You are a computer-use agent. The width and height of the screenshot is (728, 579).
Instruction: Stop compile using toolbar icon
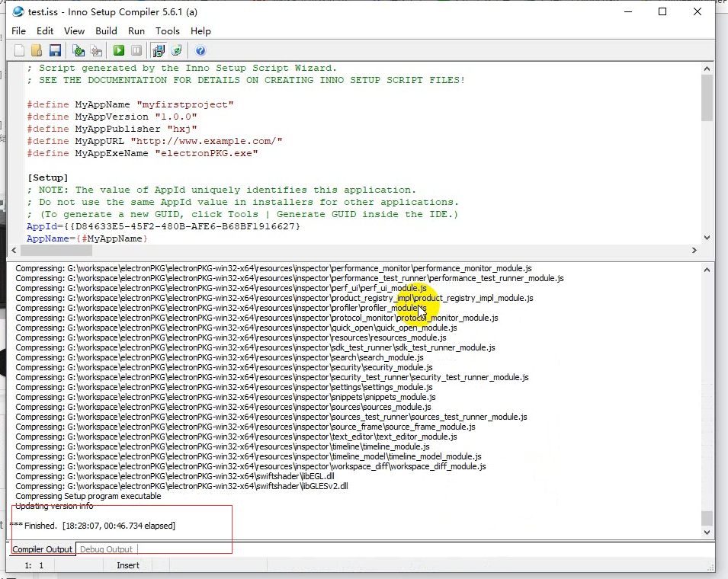pos(96,50)
